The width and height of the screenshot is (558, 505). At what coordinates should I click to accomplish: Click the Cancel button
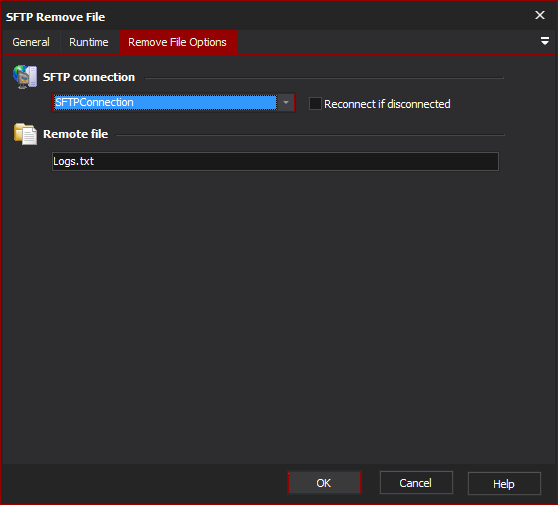click(x=416, y=483)
